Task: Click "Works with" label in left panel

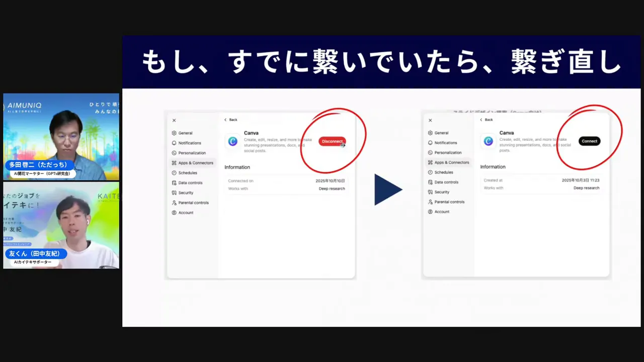Action: tap(238, 189)
